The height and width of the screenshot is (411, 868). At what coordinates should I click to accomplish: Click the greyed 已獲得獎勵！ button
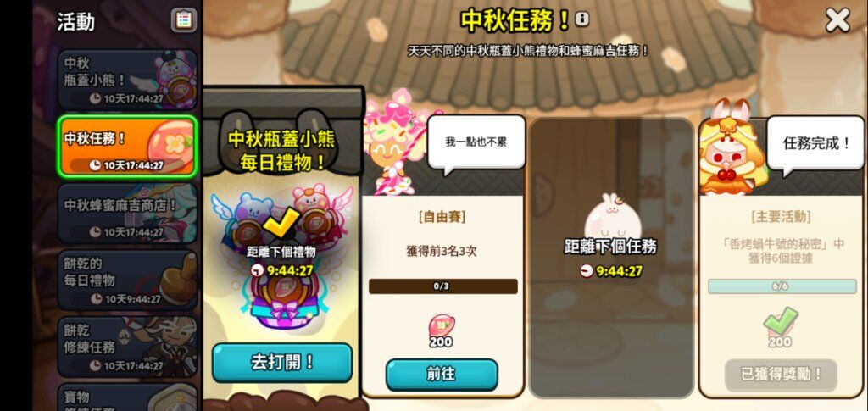click(x=781, y=375)
